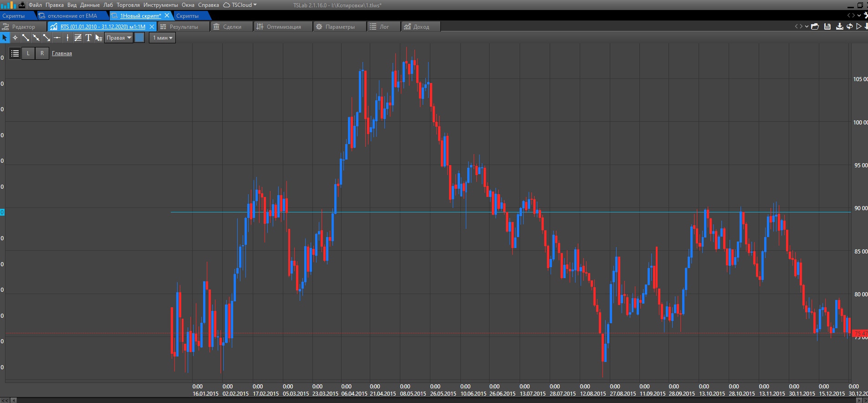Viewport: 868px width, 403px height.
Task: Select the text annotation tool
Action: (88, 38)
